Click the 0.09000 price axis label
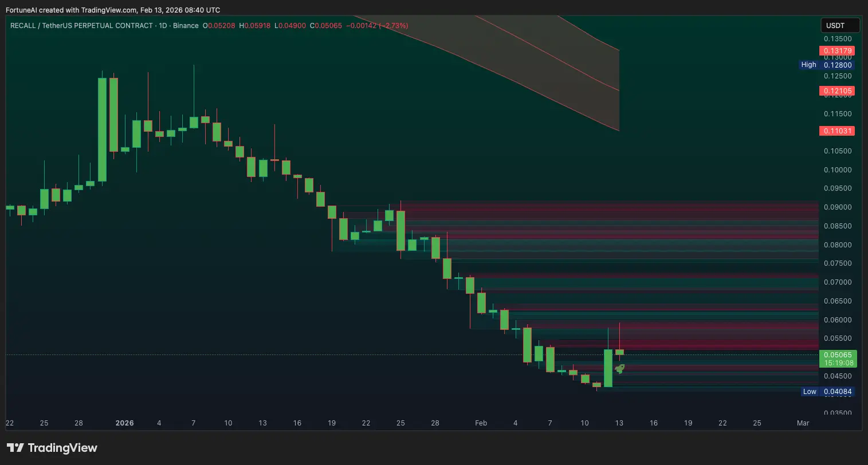868x465 pixels. [838, 207]
